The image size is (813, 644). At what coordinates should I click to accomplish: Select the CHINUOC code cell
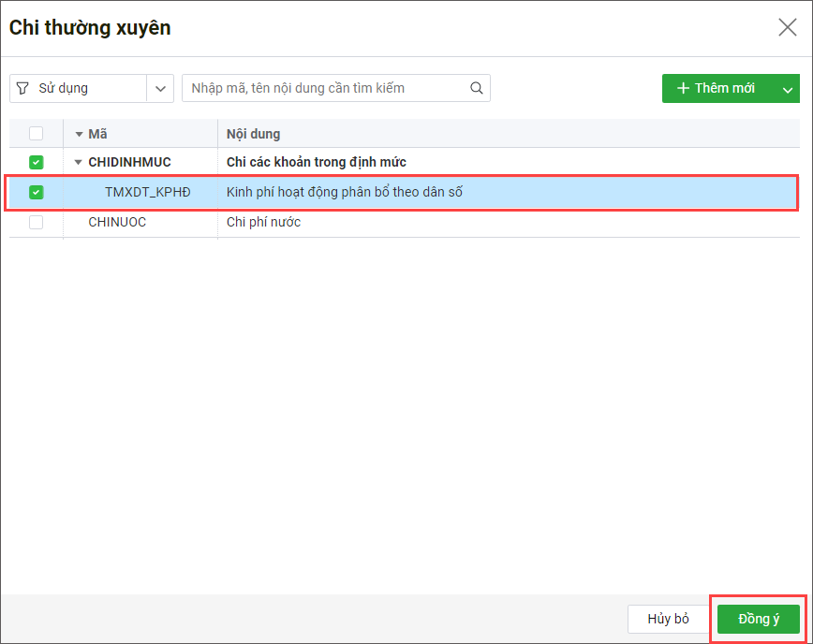(117, 222)
